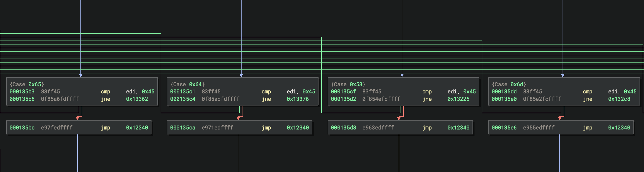Click jmp mnemonic at 000135ca
This screenshot has height=172, width=644.
[x=266, y=128]
